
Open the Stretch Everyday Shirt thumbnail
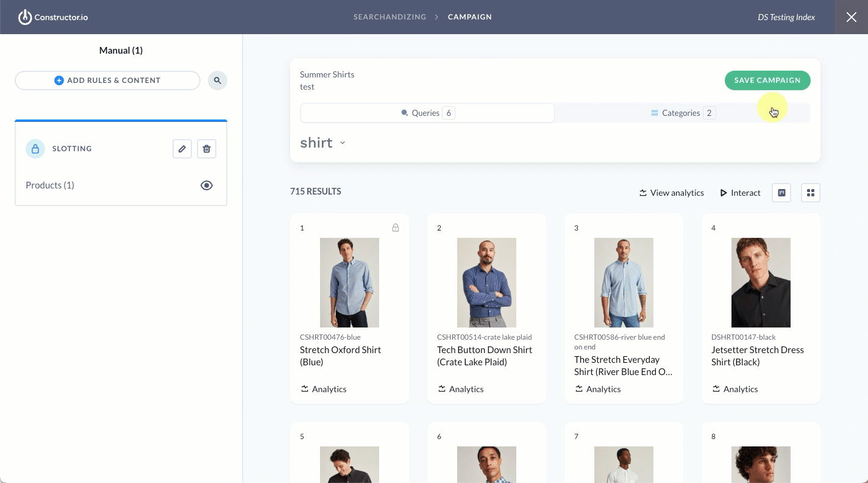(x=624, y=282)
